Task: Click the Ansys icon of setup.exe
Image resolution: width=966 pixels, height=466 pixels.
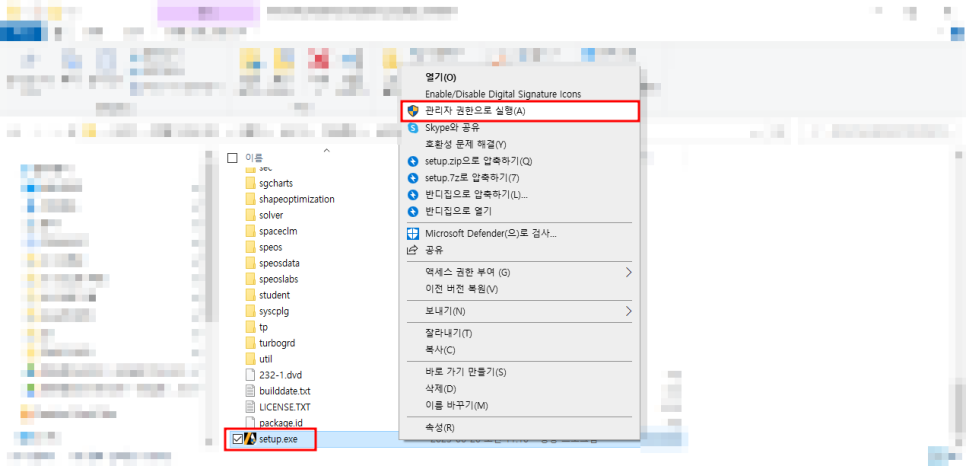Action: (250, 439)
